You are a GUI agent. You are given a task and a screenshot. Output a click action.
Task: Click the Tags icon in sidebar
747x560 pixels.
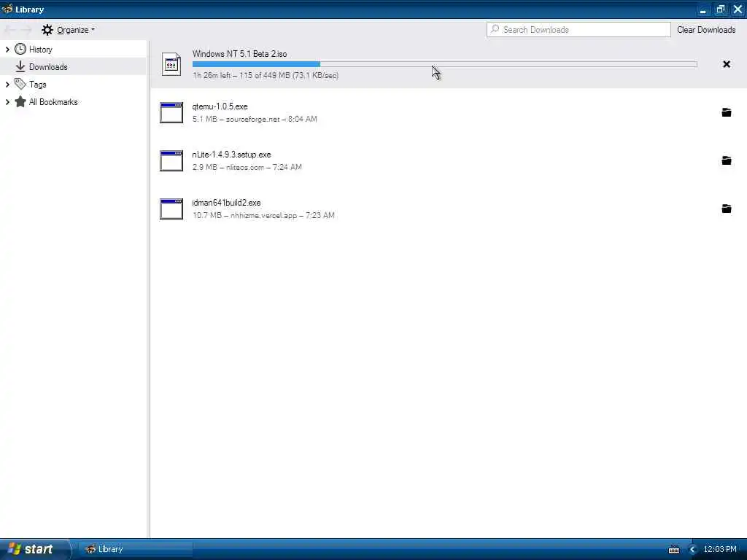pyautogui.click(x=20, y=84)
